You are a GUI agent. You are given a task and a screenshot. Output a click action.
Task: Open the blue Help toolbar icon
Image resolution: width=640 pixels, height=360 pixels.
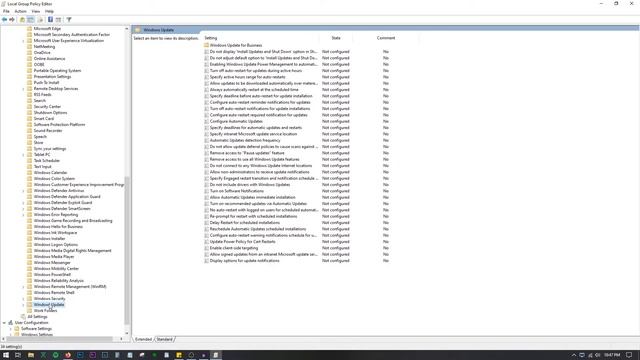click(50, 20)
